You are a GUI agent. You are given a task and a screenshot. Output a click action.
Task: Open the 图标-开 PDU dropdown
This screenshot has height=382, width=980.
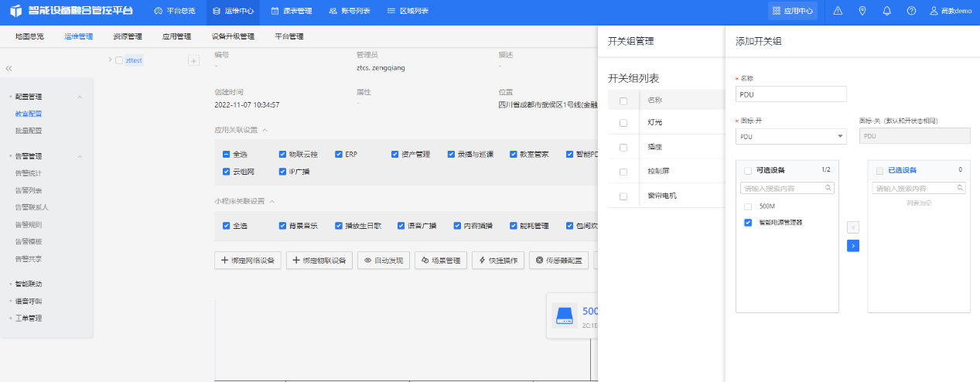tap(790, 136)
